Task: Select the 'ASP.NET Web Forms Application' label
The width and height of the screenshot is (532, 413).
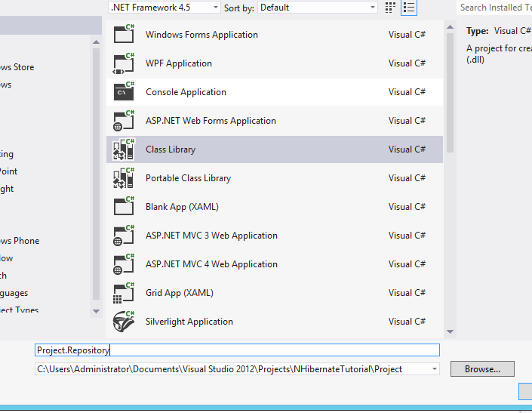Action: [211, 121]
